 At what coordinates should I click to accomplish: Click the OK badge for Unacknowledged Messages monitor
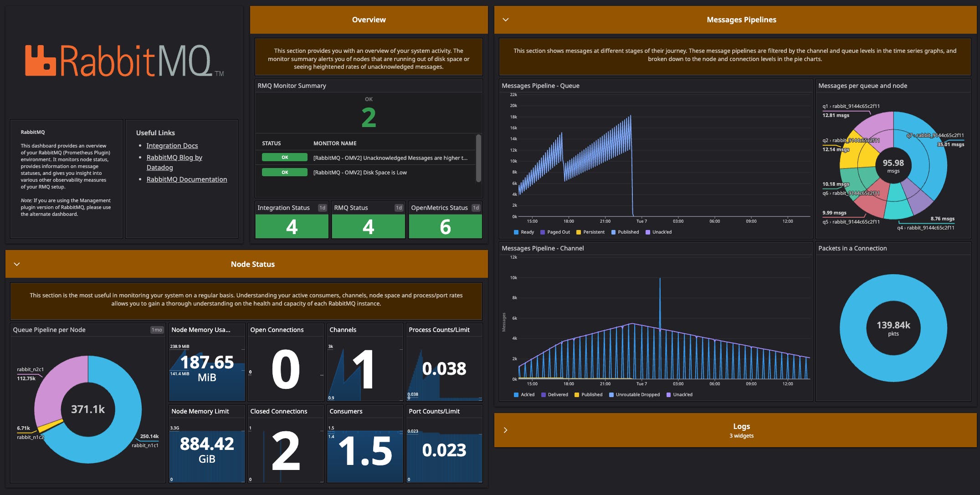284,157
